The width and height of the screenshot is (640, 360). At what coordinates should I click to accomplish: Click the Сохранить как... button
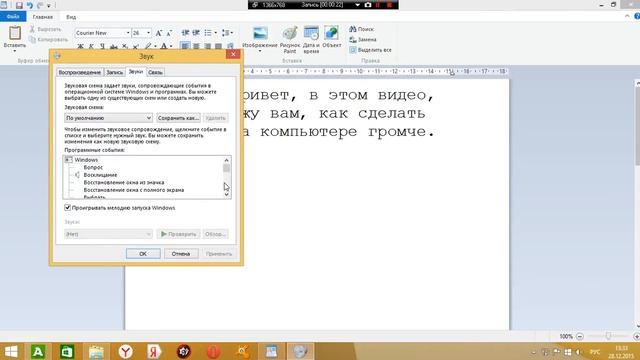(x=178, y=118)
